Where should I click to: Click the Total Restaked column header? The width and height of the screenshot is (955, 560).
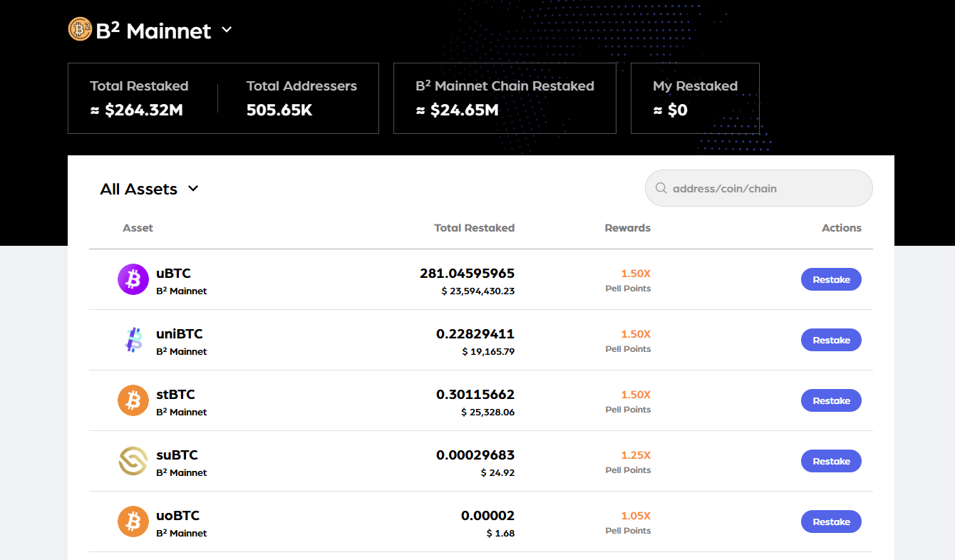[474, 228]
